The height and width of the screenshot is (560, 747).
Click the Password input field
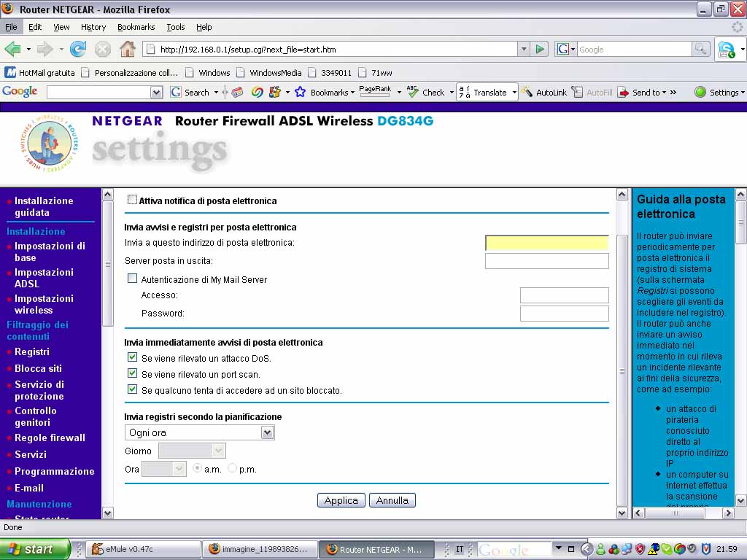[x=564, y=314]
